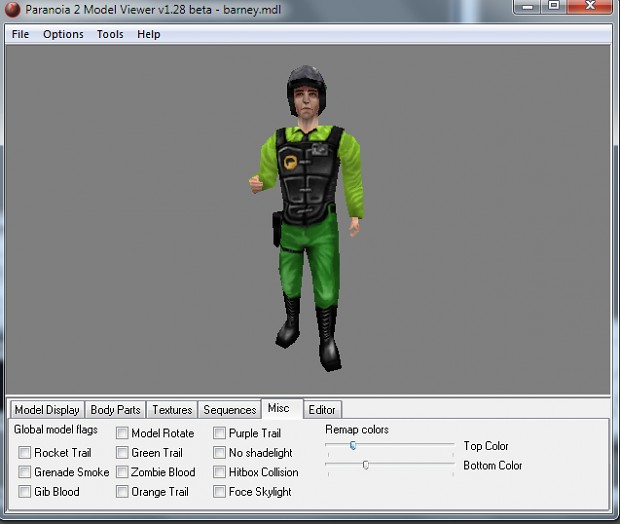The height and width of the screenshot is (524, 620).
Task: Check the Gib Blood option
Action: coord(25,492)
